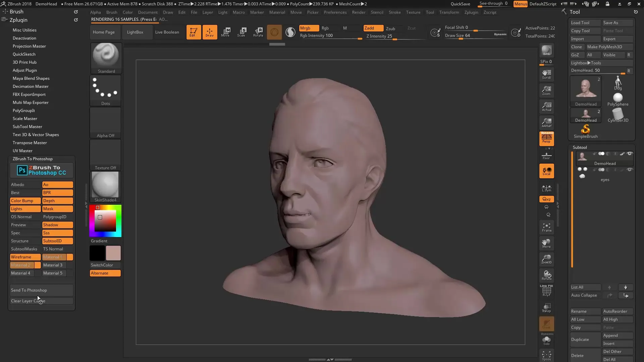Click the Xpose icon
The image size is (644, 362).
tap(546, 355)
